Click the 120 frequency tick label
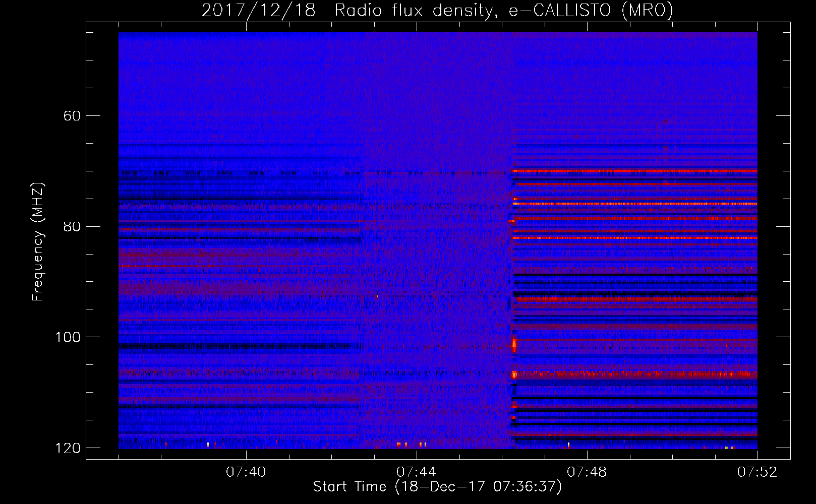Image resolution: width=816 pixels, height=504 pixels. pos(68,448)
